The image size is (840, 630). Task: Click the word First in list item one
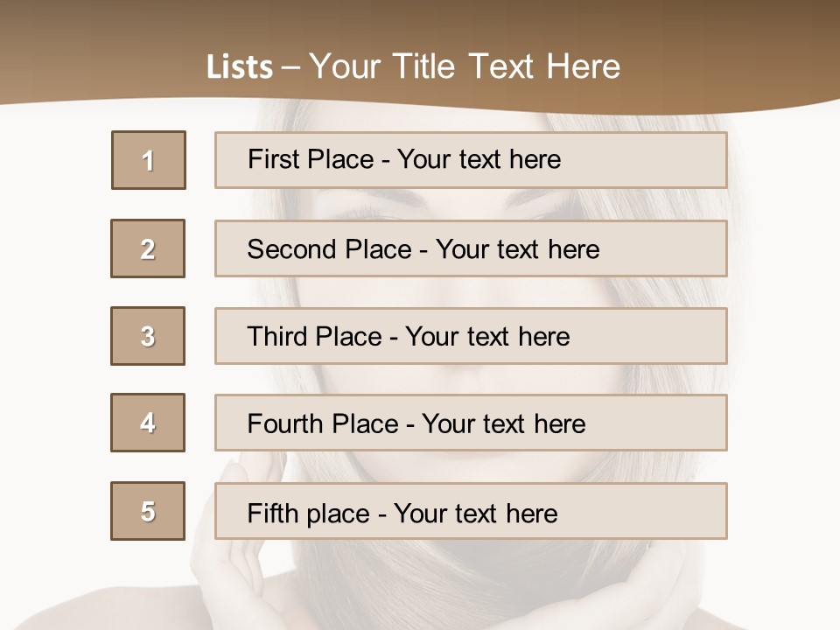[273, 159]
